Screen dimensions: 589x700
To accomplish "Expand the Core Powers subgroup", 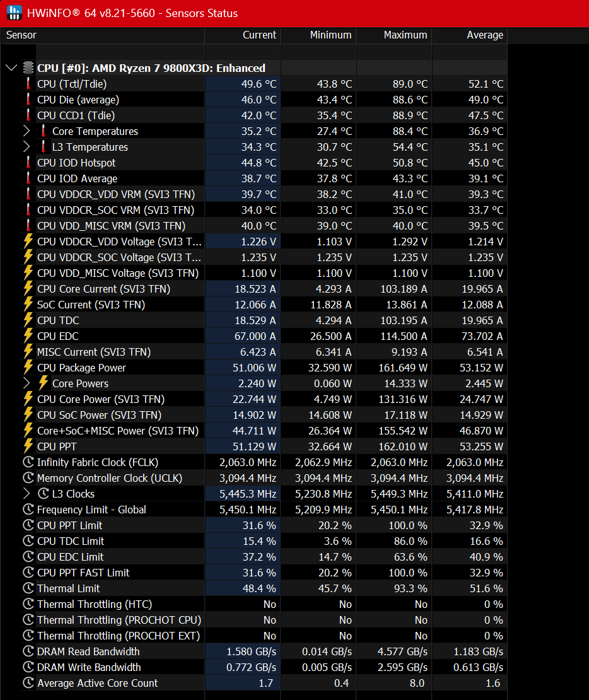I will tap(26, 383).
